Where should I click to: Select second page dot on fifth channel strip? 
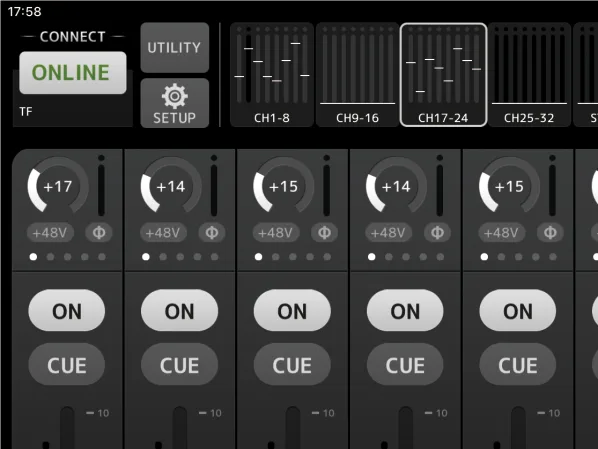point(502,257)
